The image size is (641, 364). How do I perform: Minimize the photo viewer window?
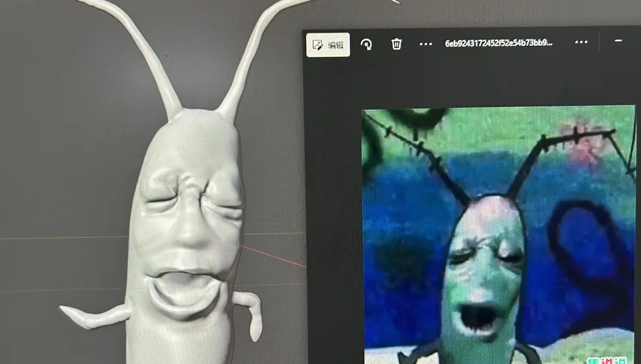[x=618, y=41]
